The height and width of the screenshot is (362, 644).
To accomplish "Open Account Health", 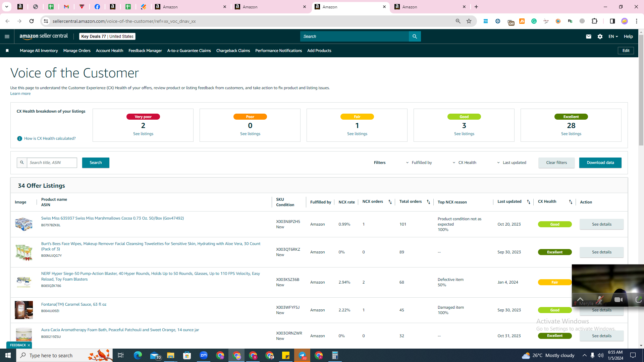I will (109, 51).
